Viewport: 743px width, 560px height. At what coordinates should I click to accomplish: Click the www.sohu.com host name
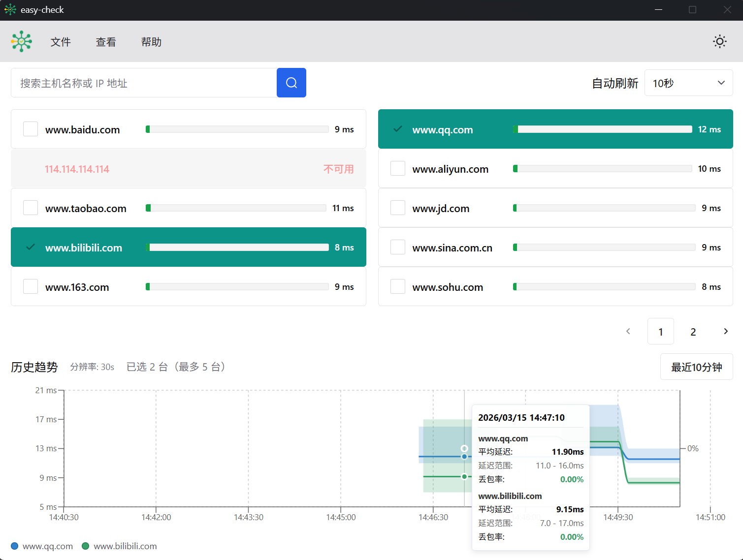click(448, 287)
